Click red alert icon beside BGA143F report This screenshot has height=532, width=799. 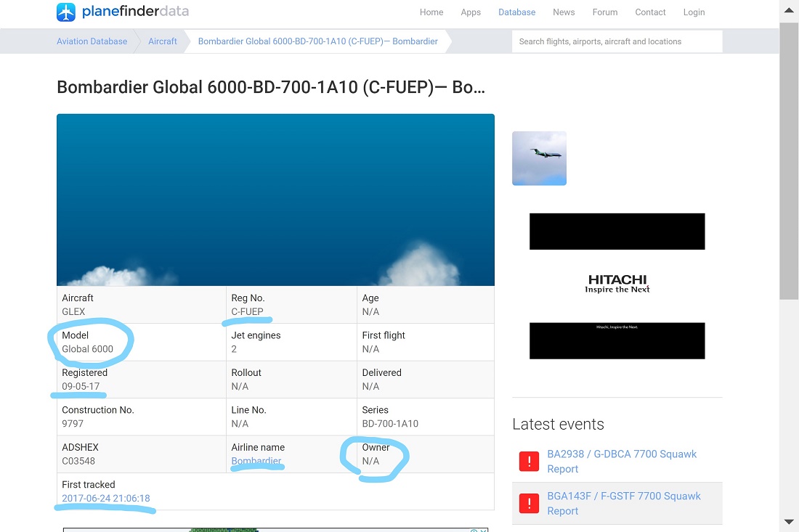point(529,504)
